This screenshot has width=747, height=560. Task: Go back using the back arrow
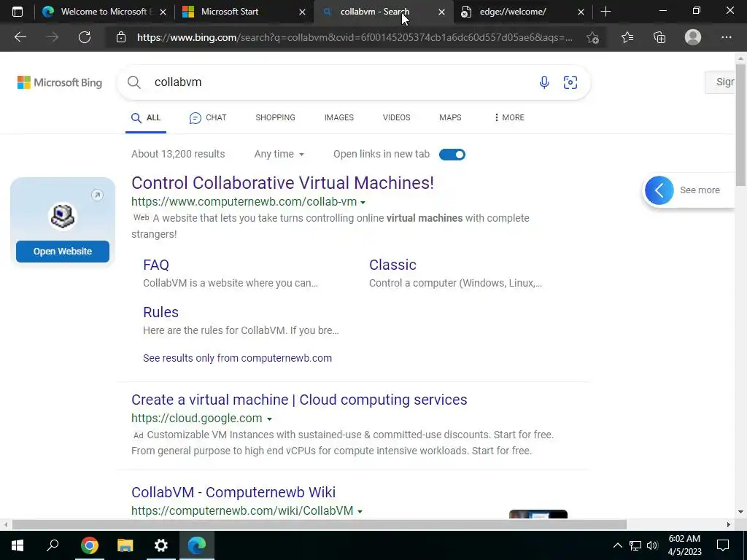(20, 37)
